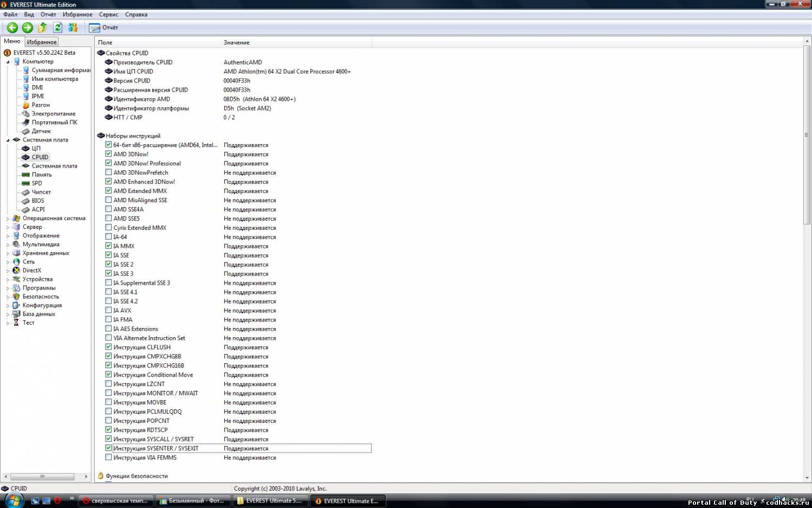Open the Чипсет item
The width and height of the screenshot is (812, 508).
pos(41,192)
